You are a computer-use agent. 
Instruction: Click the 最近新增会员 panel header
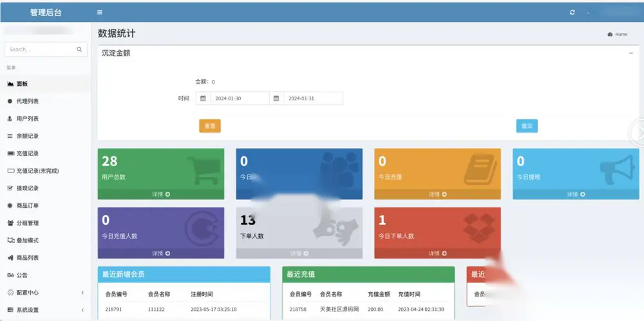(184, 274)
